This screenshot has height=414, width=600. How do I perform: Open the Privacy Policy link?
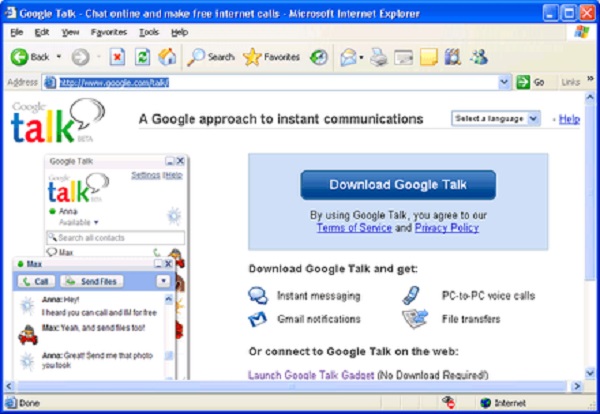tap(445, 228)
